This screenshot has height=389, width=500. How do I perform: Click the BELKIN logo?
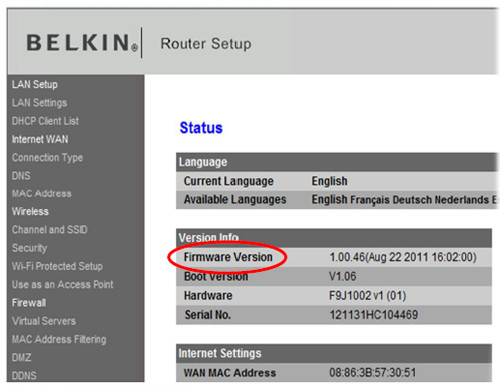tap(82, 43)
